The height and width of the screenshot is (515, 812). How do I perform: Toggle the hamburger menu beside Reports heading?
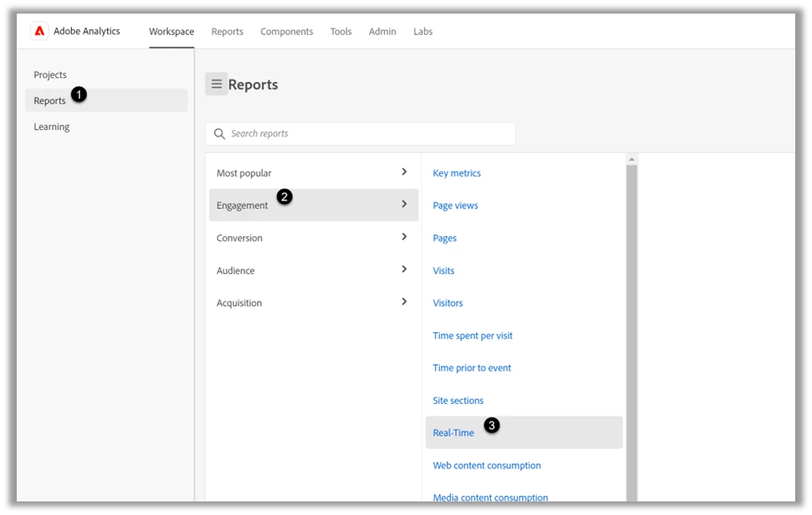[x=216, y=84]
